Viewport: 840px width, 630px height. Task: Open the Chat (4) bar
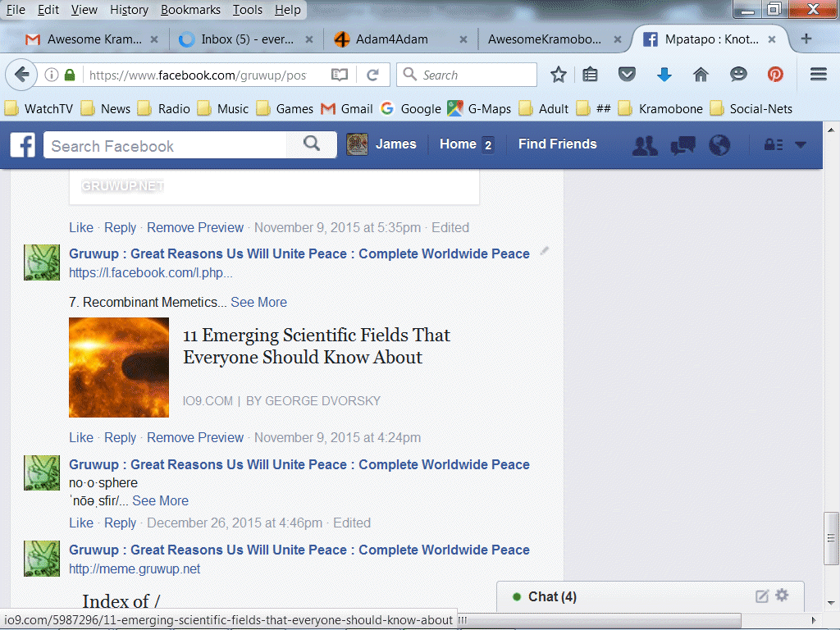651,596
